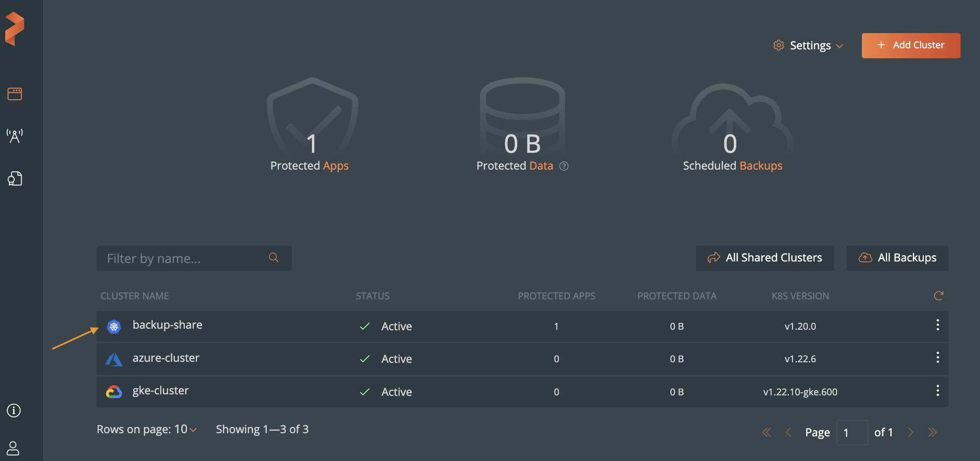Open the documents copy sidebar icon
The height and width of the screenshot is (461, 980).
[15, 179]
